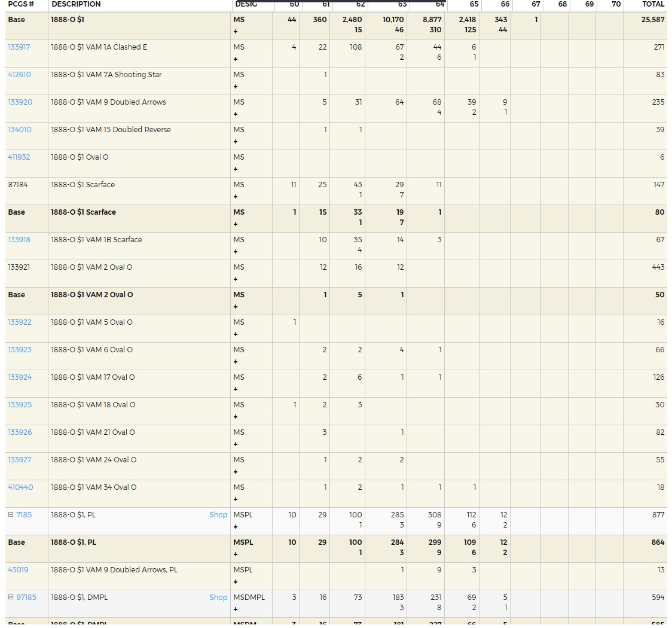Click Shop link for 1888-O $1, PL

[x=218, y=515]
